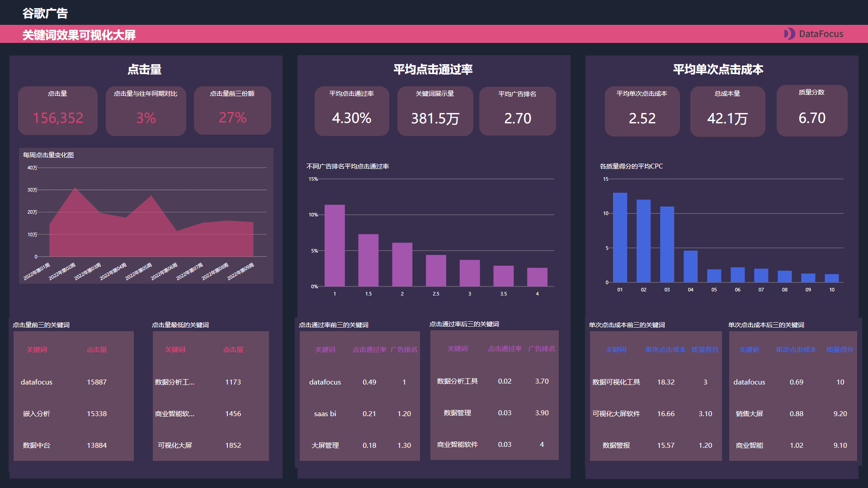This screenshot has height=488, width=868.
Task: Click the purple bar for ad rank 2.5
Action: 436,271
